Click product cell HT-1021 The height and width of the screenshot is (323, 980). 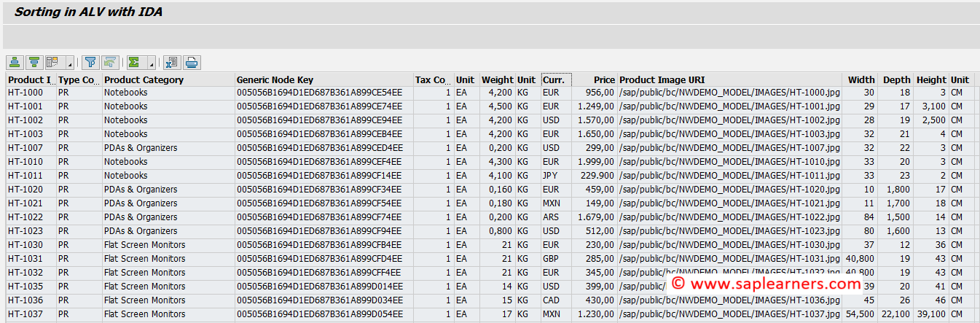coord(31,203)
